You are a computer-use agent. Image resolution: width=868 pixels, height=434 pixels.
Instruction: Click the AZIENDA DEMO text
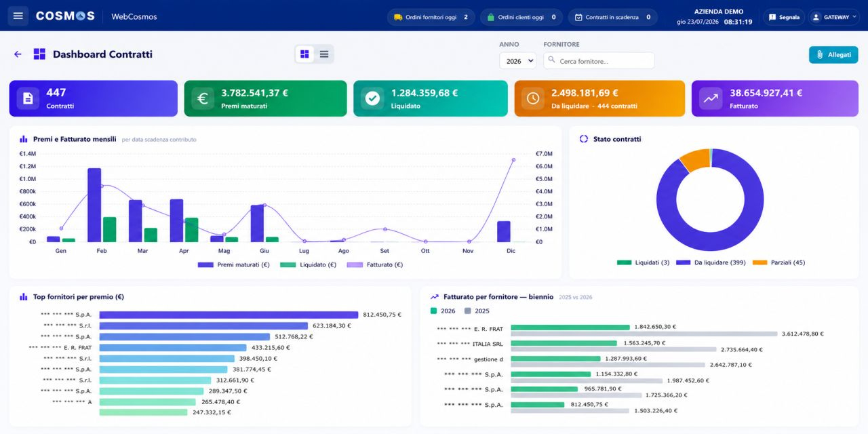[719, 12]
